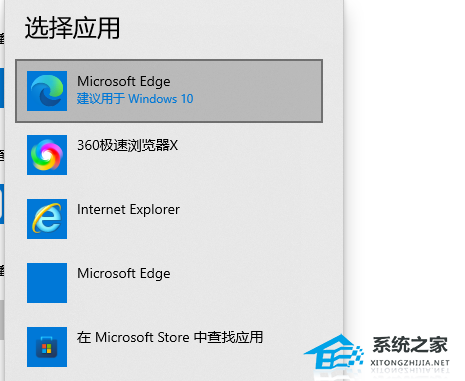465x381 pixels.
Task: Click empty gray space in highlighted Edge row
Action: tap(257, 91)
